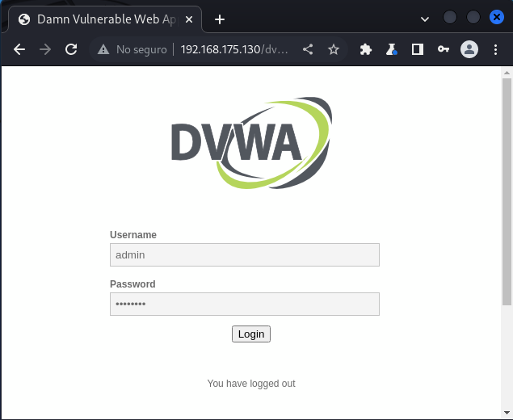
Task: Toggle the browser side panel
Action: tap(418, 49)
